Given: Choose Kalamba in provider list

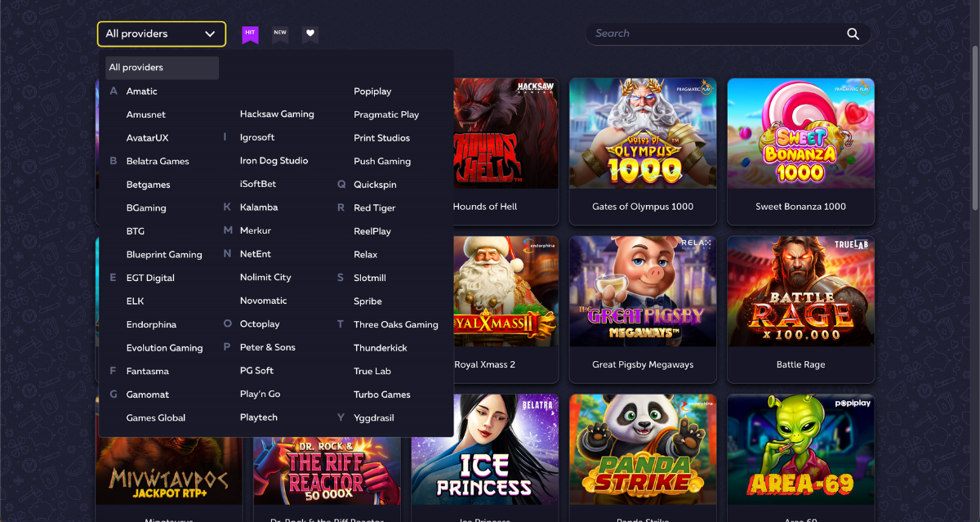Looking at the screenshot, I should (x=259, y=207).
